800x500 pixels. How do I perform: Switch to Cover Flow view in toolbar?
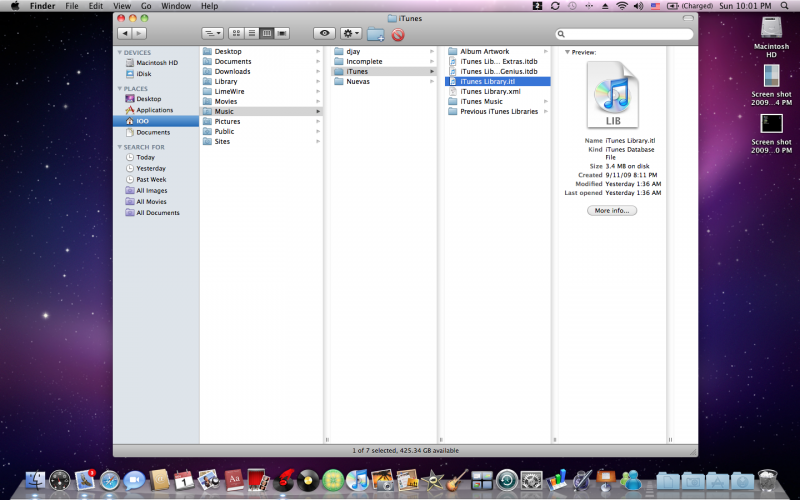[282, 34]
